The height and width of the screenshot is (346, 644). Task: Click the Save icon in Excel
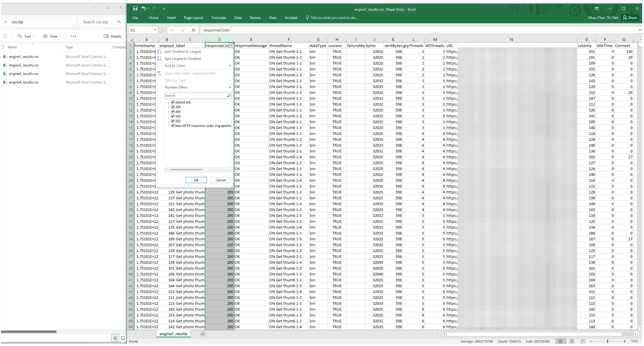point(135,8)
